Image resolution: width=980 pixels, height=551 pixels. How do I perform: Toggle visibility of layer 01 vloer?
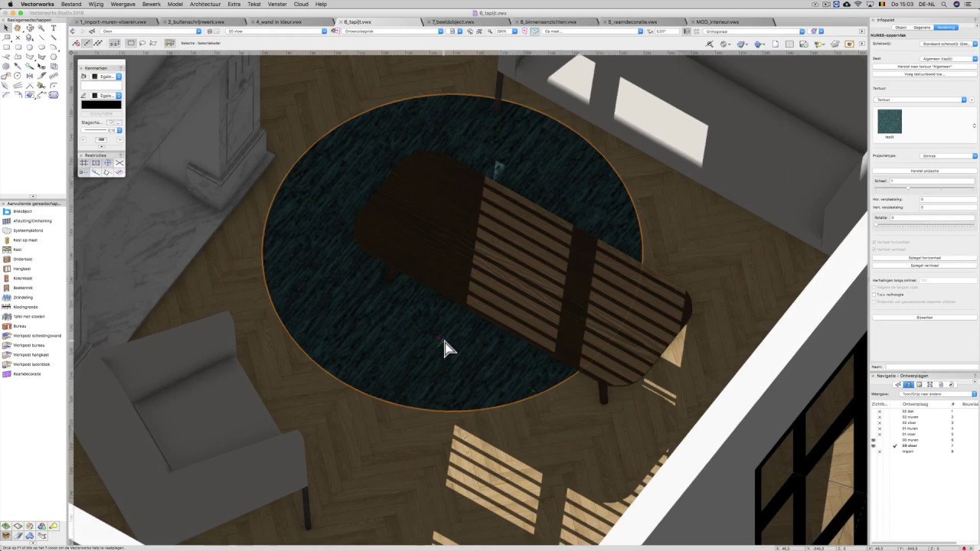pyautogui.click(x=880, y=435)
